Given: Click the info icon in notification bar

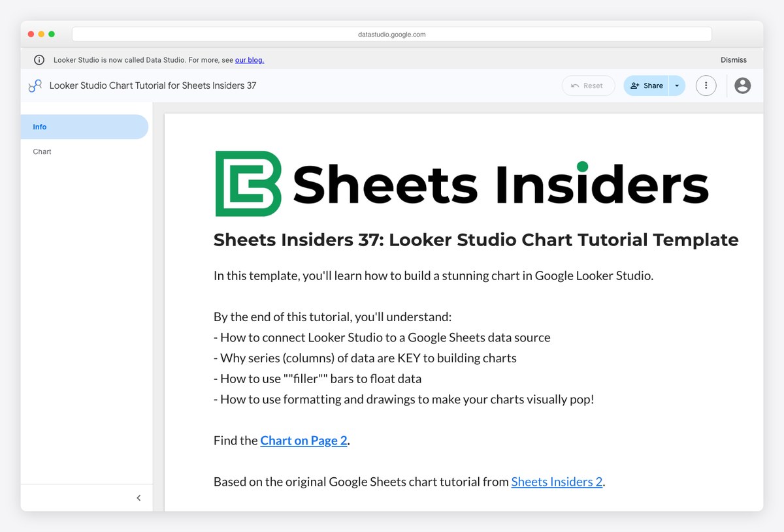Looking at the screenshot, I should pyautogui.click(x=39, y=60).
